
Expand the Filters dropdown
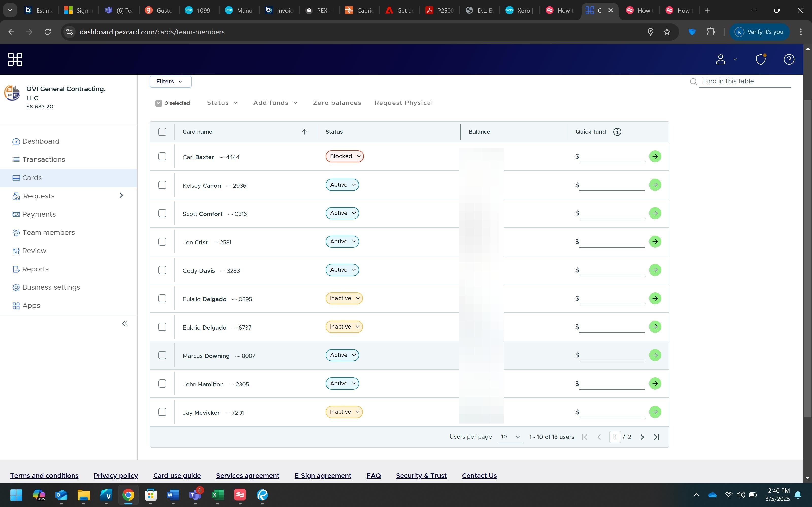[x=170, y=81]
